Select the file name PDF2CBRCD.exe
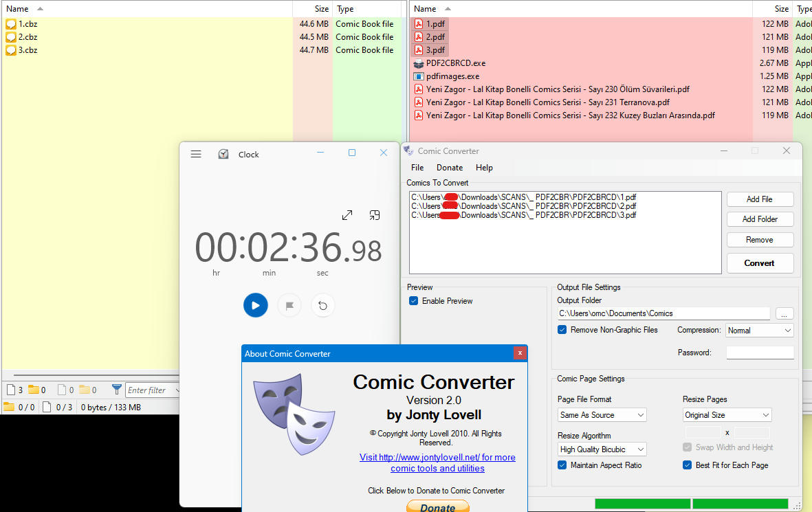The image size is (812, 512). pos(456,63)
